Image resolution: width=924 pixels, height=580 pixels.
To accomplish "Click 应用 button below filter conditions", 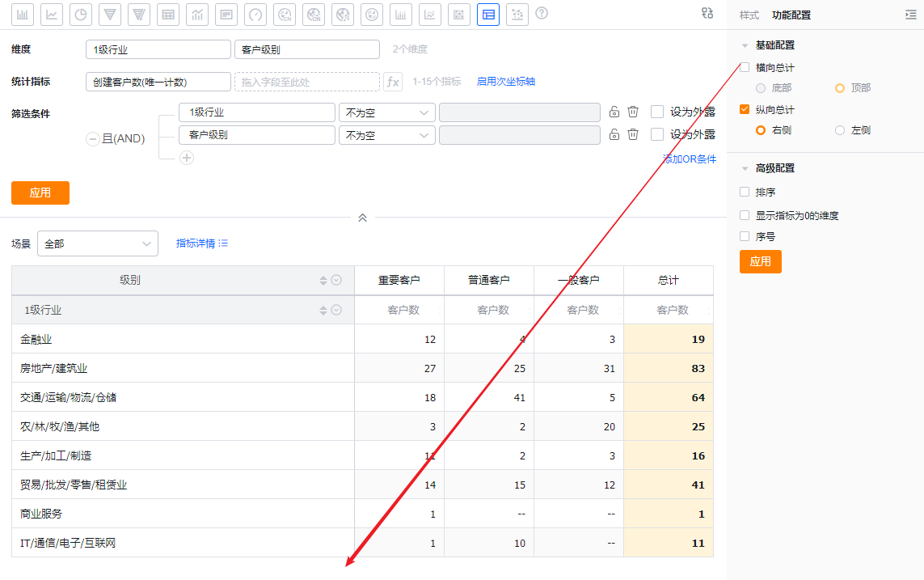I will click(40, 193).
